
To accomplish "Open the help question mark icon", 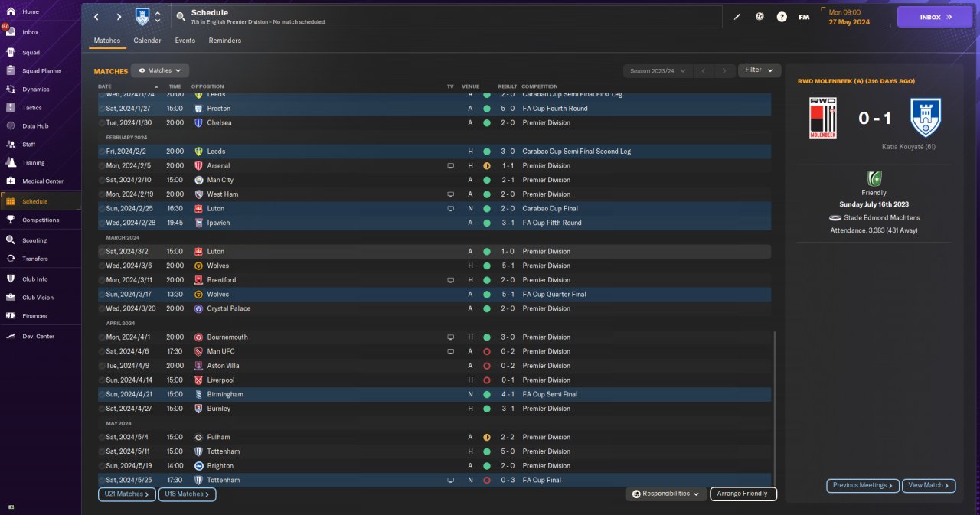I will (x=782, y=17).
